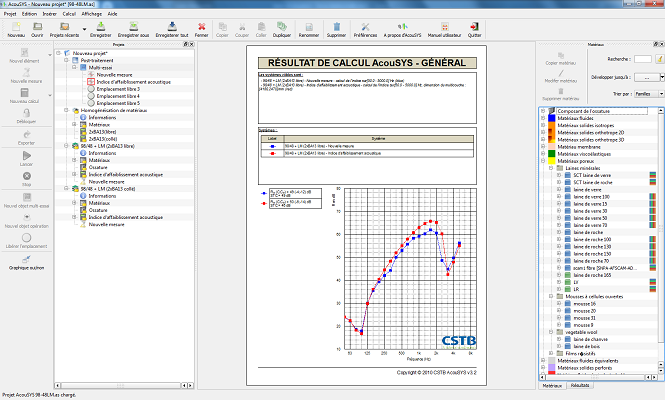Collapse the vegetable wool group
The width and height of the screenshot is (665, 400).
[551, 332]
